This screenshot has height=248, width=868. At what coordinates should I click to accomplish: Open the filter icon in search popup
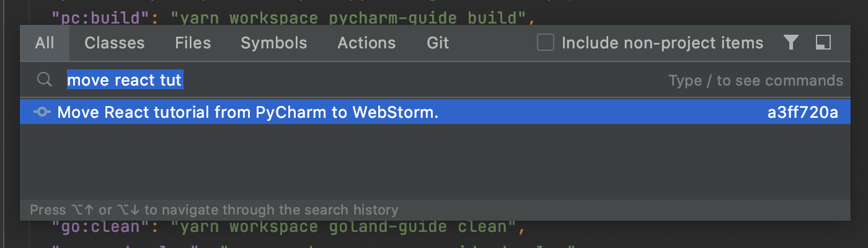point(790,42)
